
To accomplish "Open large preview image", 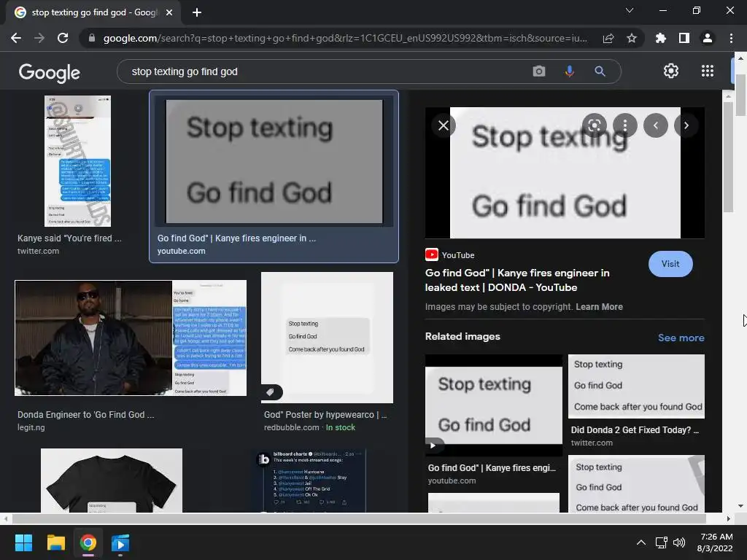I will 565,173.
